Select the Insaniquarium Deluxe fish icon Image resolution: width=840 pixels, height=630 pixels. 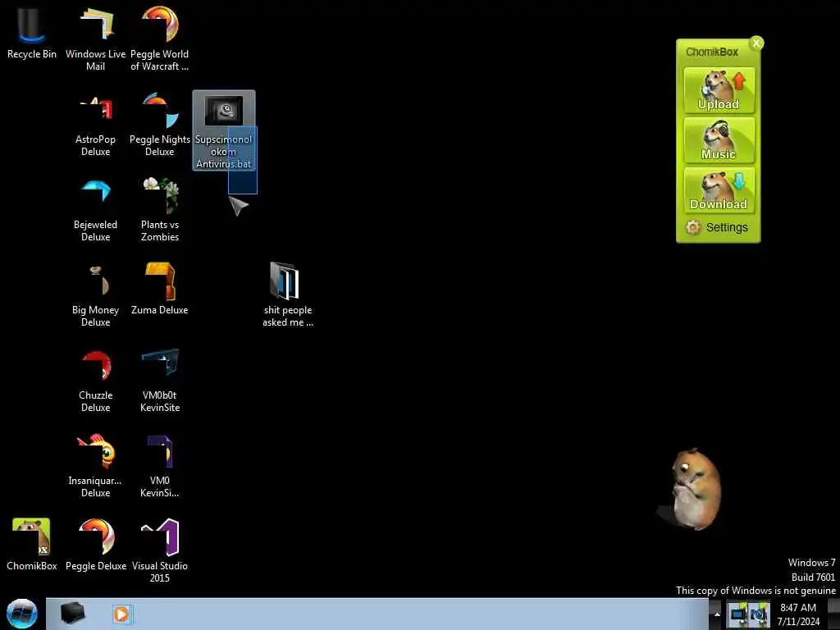pyautogui.click(x=95, y=465)
